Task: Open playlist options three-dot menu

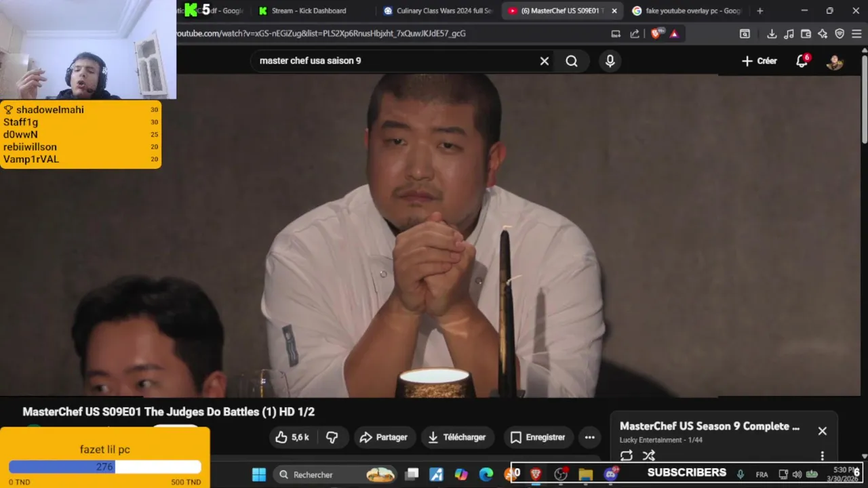Action: click(822, 455)
